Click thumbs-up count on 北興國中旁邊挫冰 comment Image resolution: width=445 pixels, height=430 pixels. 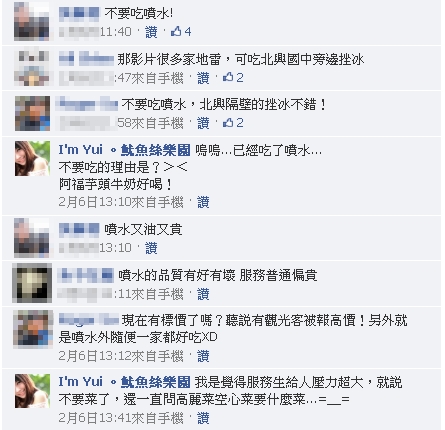233,78
